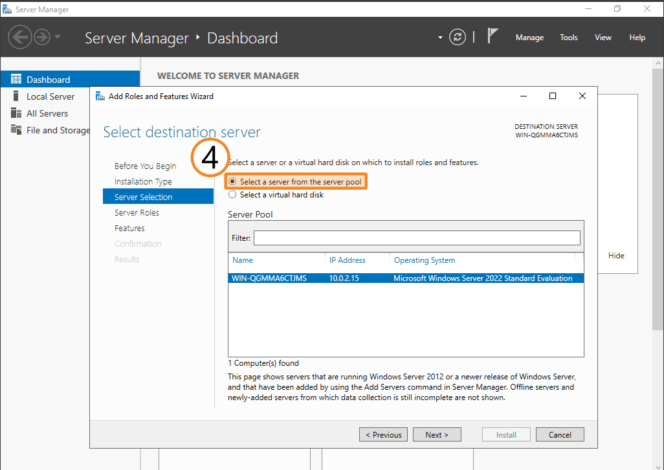664x470 pixels.
Task: Click the 1 Computer(s) found text
Action: point(263,363)
